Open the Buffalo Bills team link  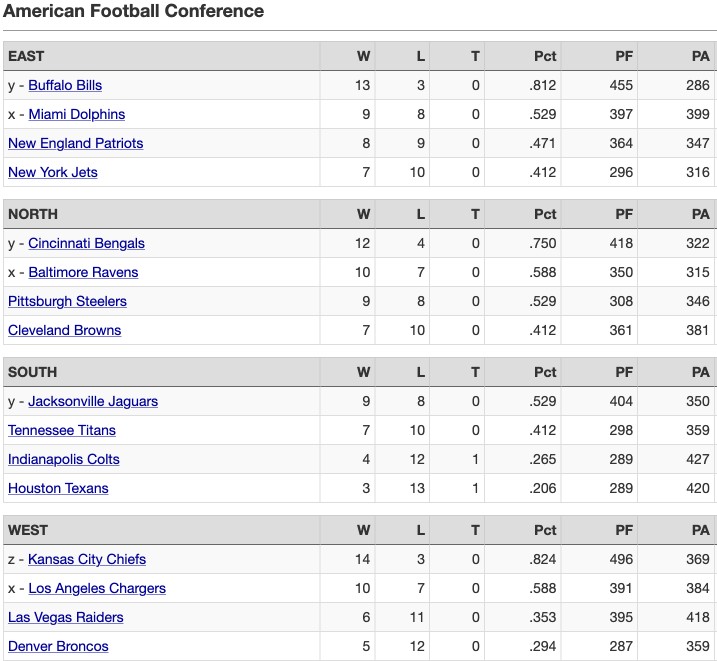pyautogui.click(x=65, y=85)
